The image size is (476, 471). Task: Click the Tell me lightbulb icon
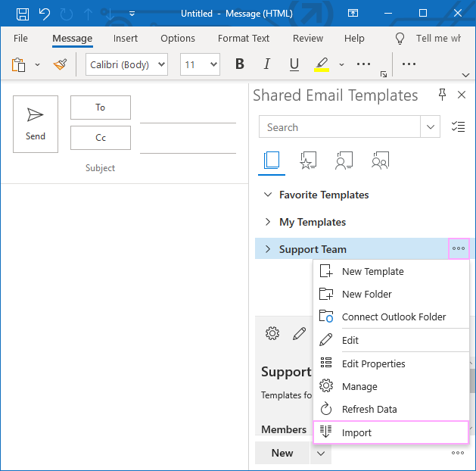400,39
